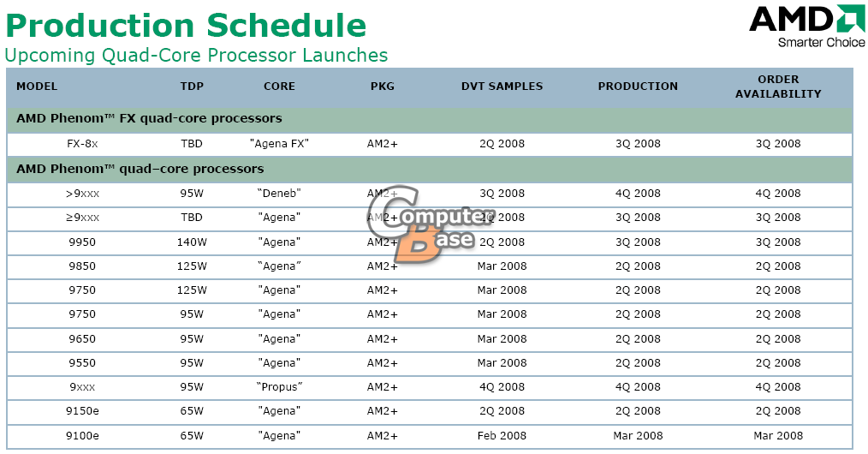Image resolution: width=868 pixels, height=454 pixels.
Task: Select the TDP column header
Action: coord(192,87)
